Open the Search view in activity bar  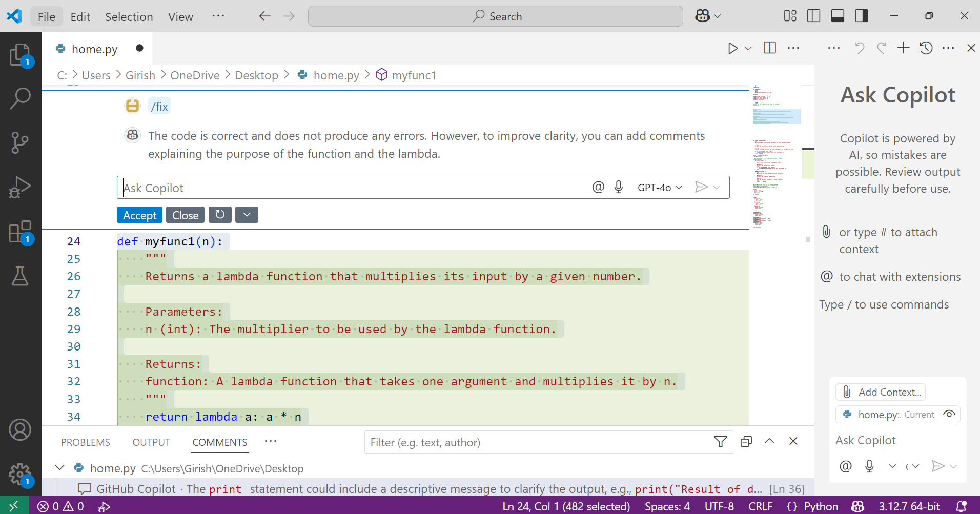coord(20,98)
